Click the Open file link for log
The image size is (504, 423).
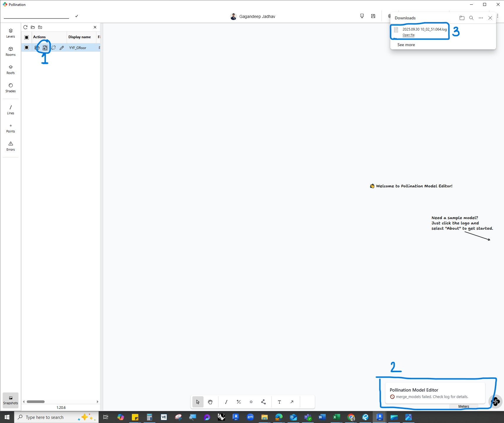[408, 35]
